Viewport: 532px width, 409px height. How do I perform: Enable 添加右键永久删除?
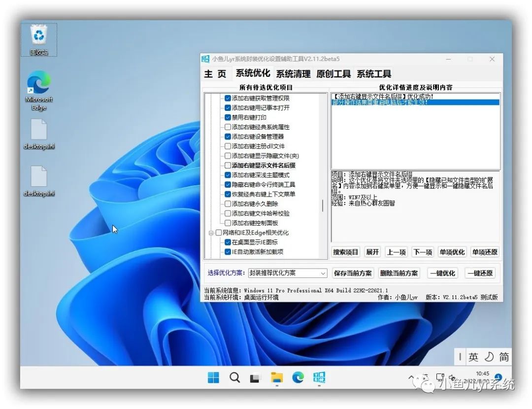(x=228, y=204)
